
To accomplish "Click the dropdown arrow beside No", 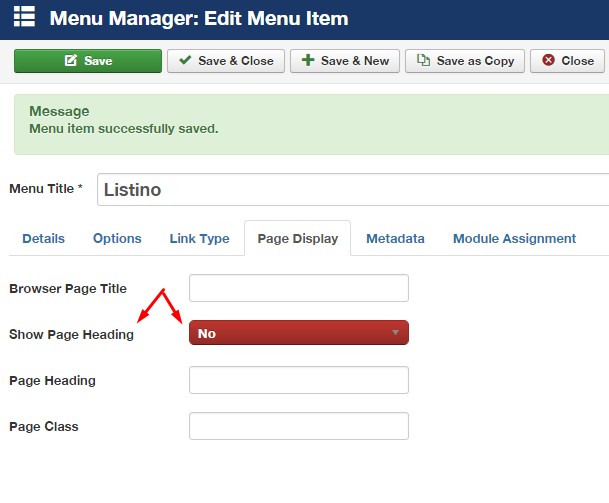I will [395, 333].
